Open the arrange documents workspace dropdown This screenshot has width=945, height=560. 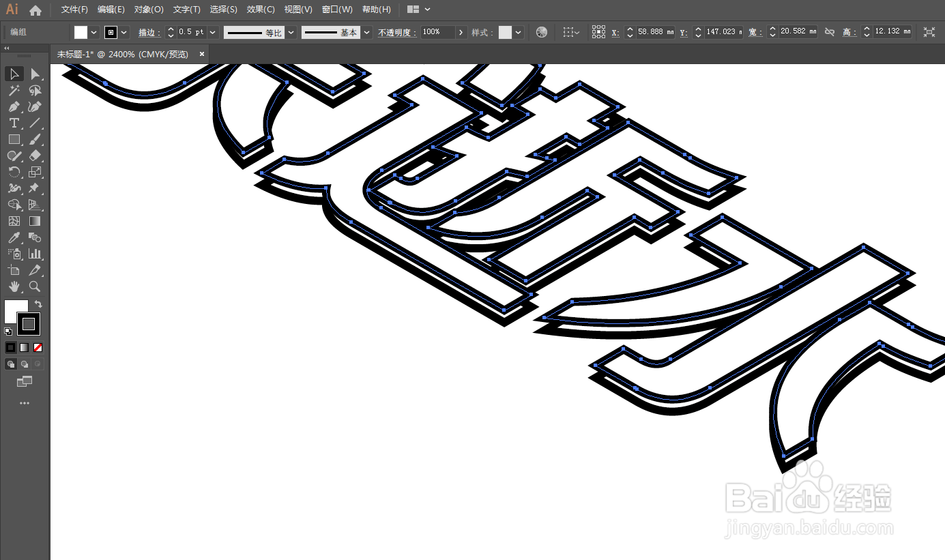pyautogui.click(x=419, y=10)
